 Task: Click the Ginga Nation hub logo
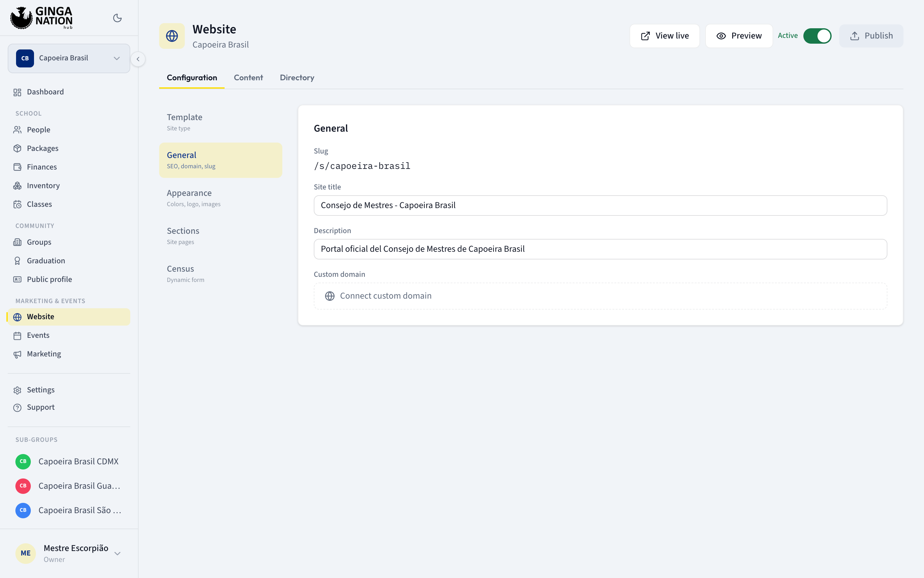click(41, 18)
